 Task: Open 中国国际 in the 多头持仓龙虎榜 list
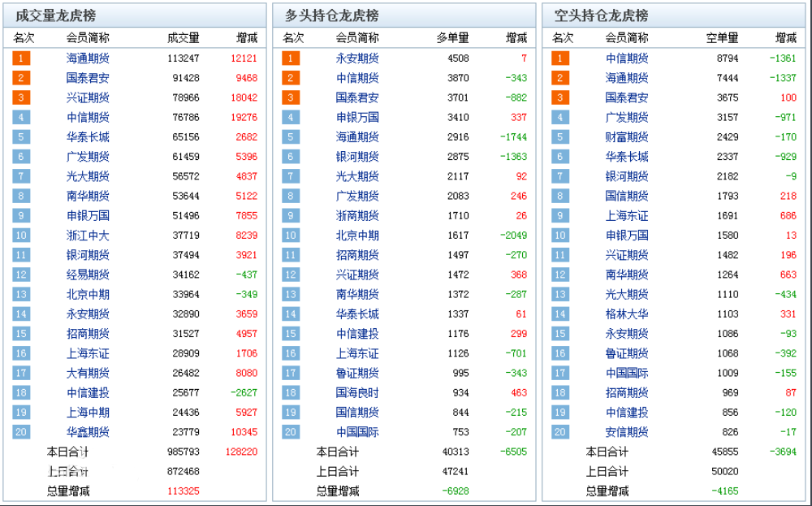coord(357,432)
